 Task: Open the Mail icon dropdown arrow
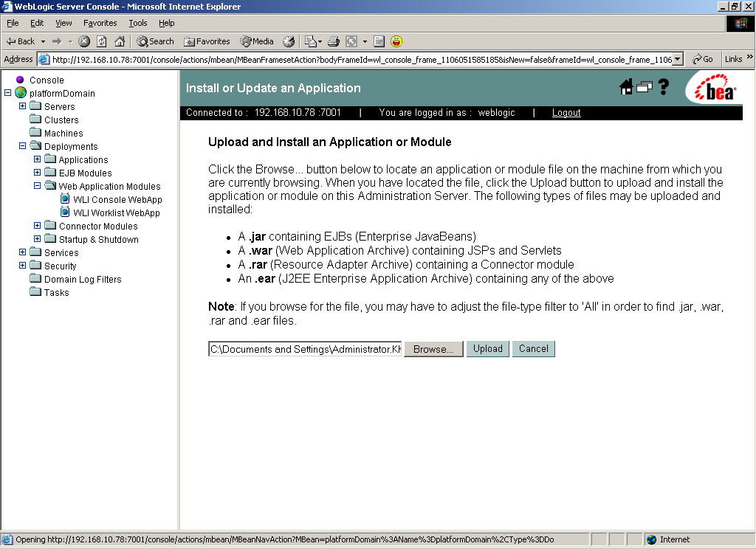point(320,41)
